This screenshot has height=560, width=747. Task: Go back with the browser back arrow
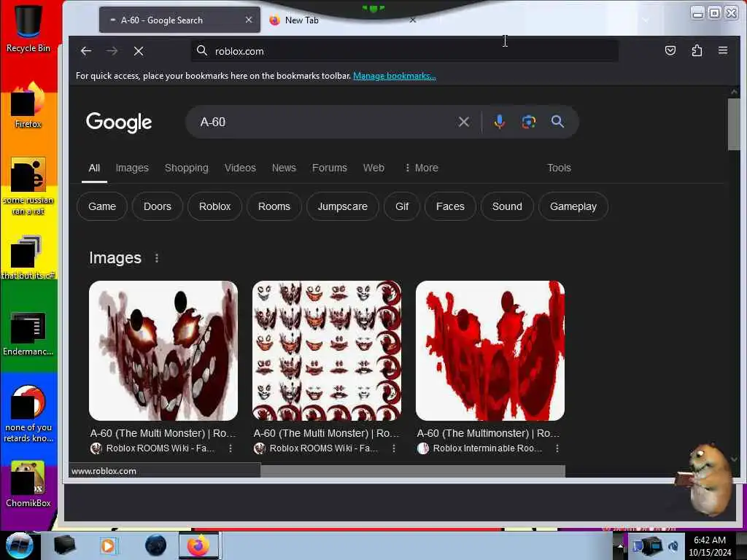(x=86, y=51)
